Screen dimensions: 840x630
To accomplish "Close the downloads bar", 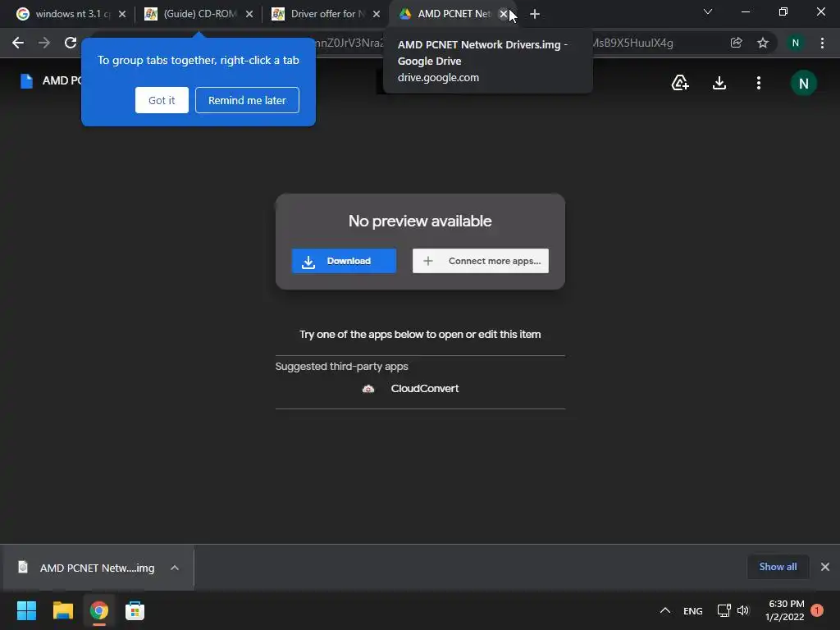I will (x=825, y=567).
